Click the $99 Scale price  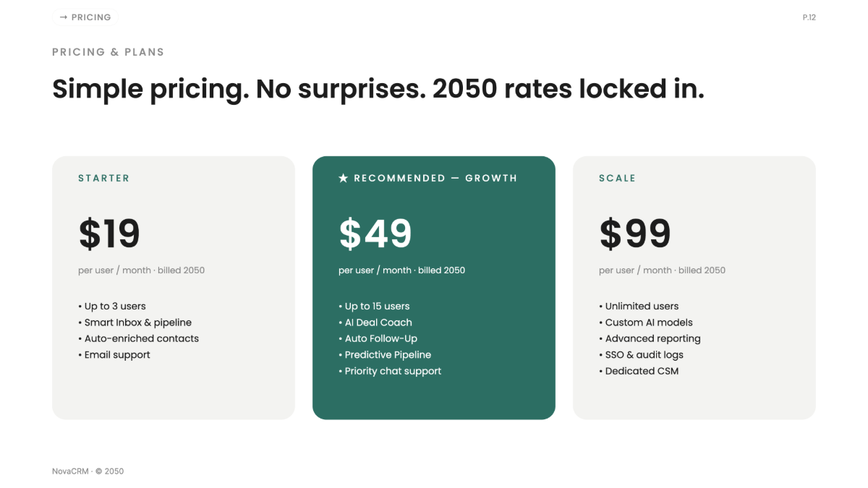click(635, 234)
